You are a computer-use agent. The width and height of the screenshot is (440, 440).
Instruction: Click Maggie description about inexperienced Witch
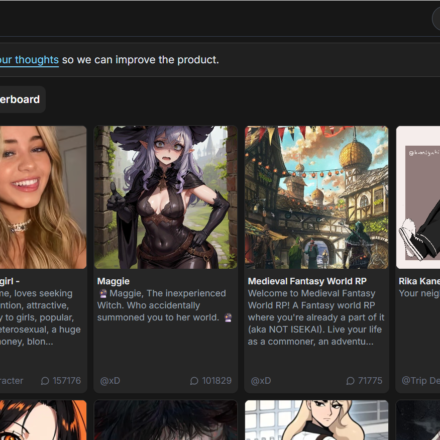click(x=165, y=305)
